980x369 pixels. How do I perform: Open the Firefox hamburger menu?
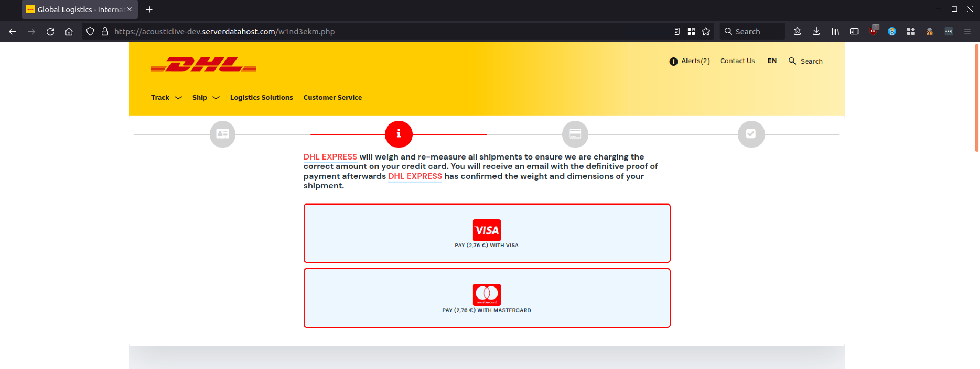pos(967,32)
